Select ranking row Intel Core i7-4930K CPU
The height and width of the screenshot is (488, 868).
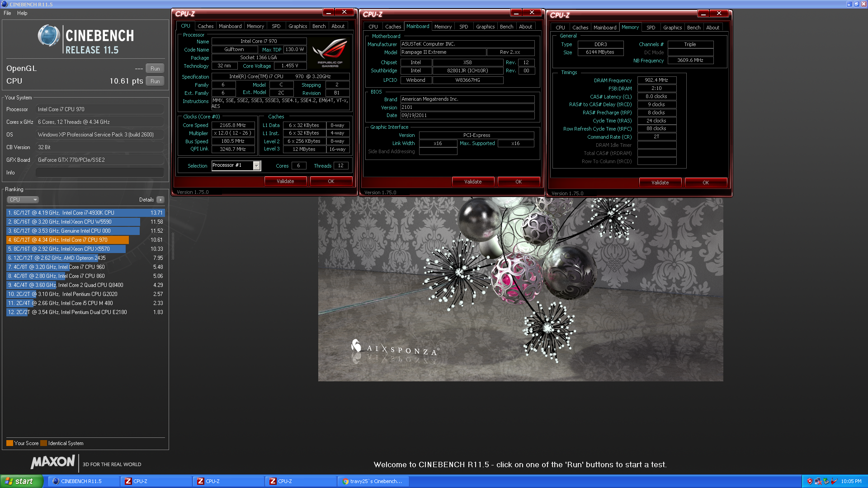point(85,213)
